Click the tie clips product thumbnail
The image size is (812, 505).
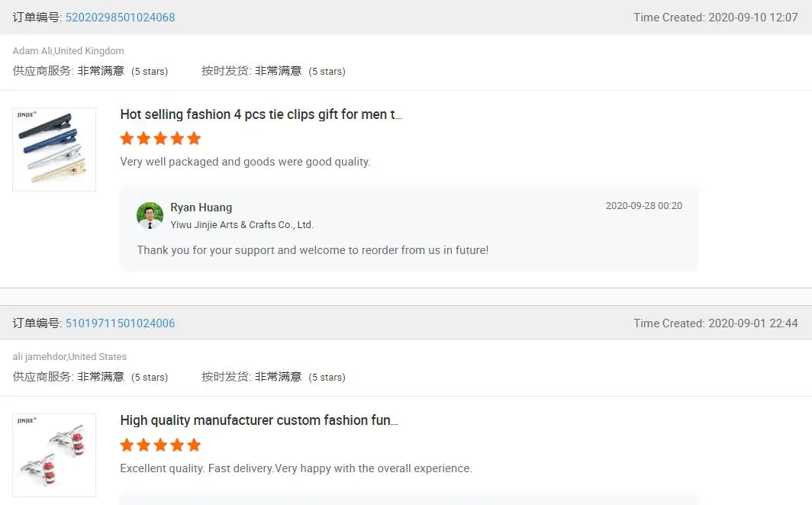click(x=54, y=150)
